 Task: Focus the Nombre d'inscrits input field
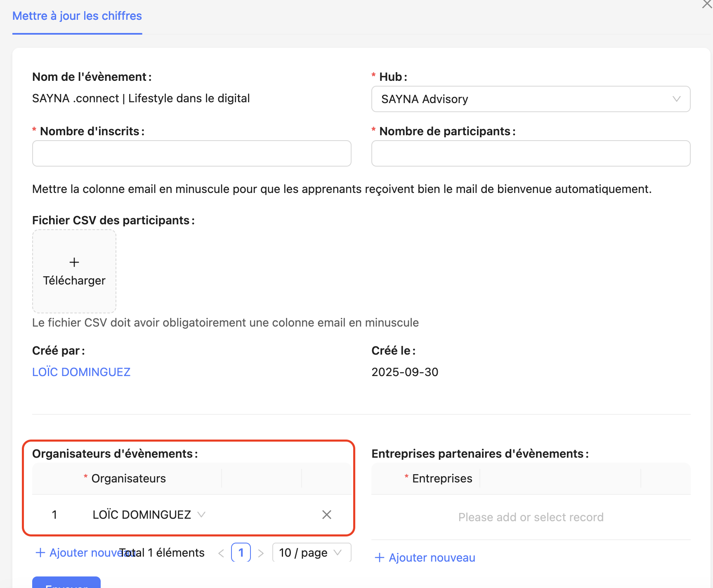coord(191,153)
